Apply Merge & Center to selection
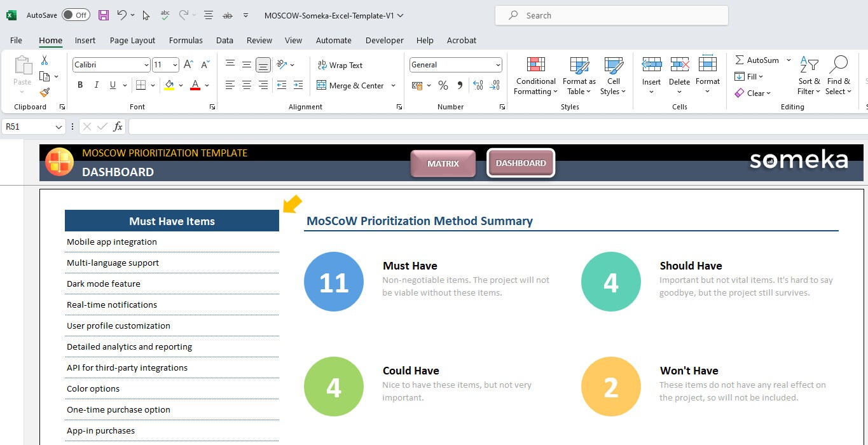 (x=352, y=85)
